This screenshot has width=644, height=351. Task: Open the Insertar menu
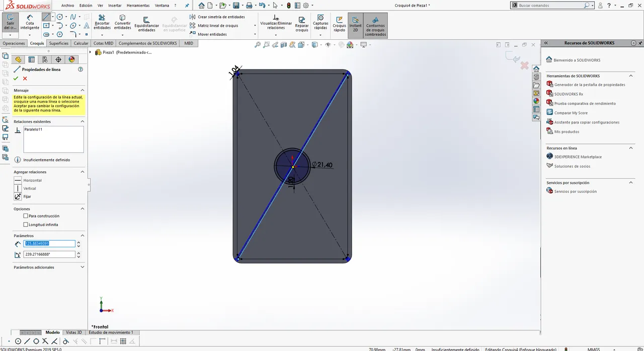(115, 6)
